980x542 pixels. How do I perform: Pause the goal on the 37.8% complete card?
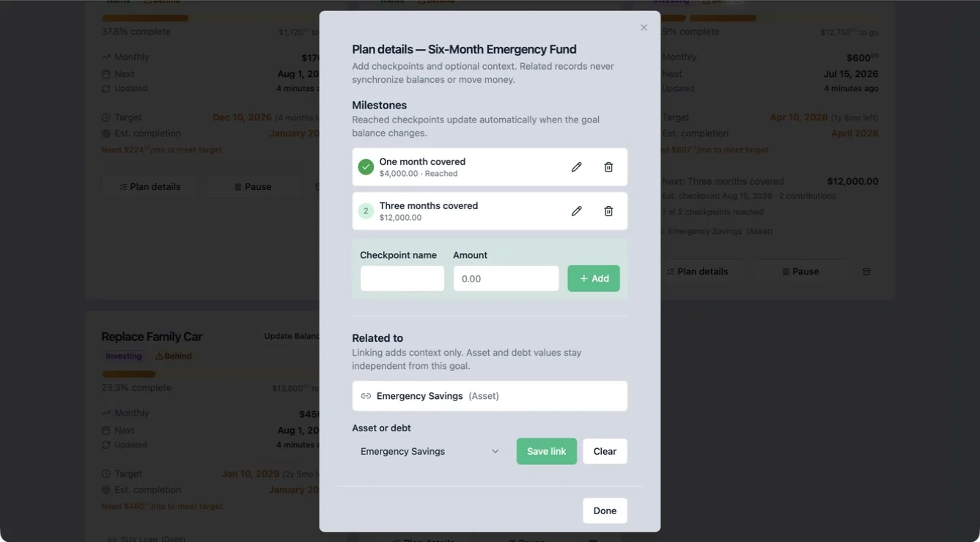click(252, 187)
